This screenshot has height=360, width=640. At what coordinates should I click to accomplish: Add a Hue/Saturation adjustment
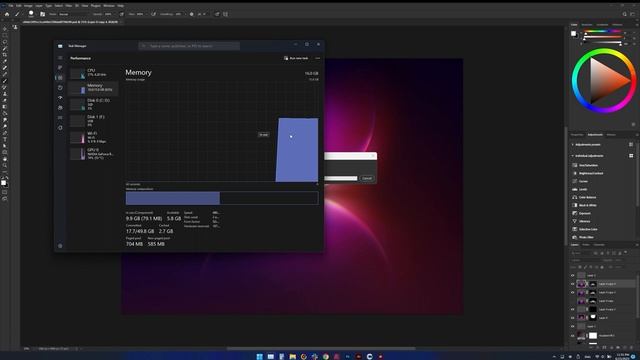586,165
